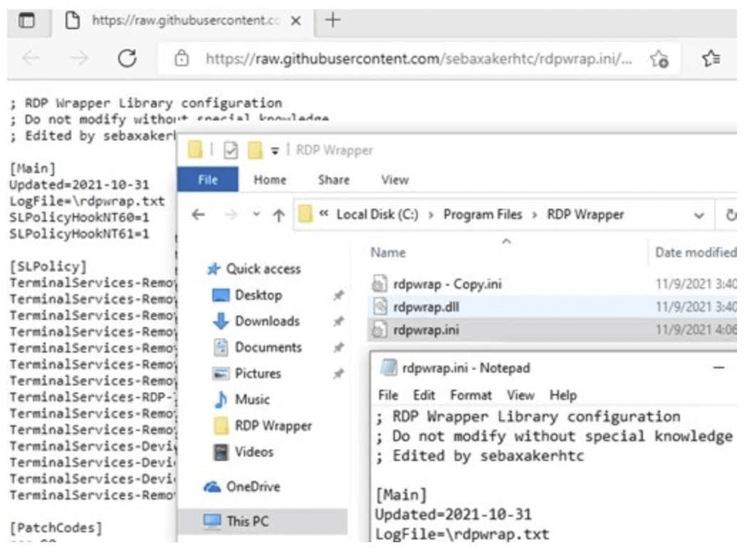This screenshot has height=560, width=747.
Task: Navigate back in File Explorer
Action: coord(198,214)
